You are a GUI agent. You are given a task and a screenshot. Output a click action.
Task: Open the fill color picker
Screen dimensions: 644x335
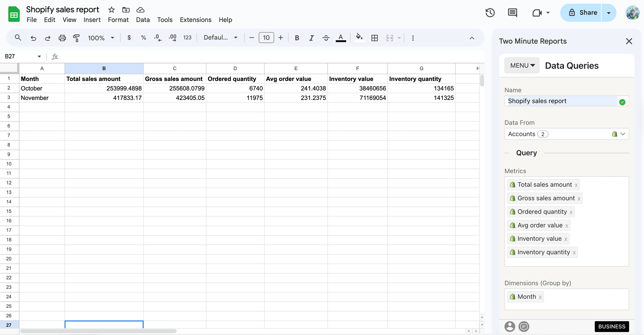point(359,38)
